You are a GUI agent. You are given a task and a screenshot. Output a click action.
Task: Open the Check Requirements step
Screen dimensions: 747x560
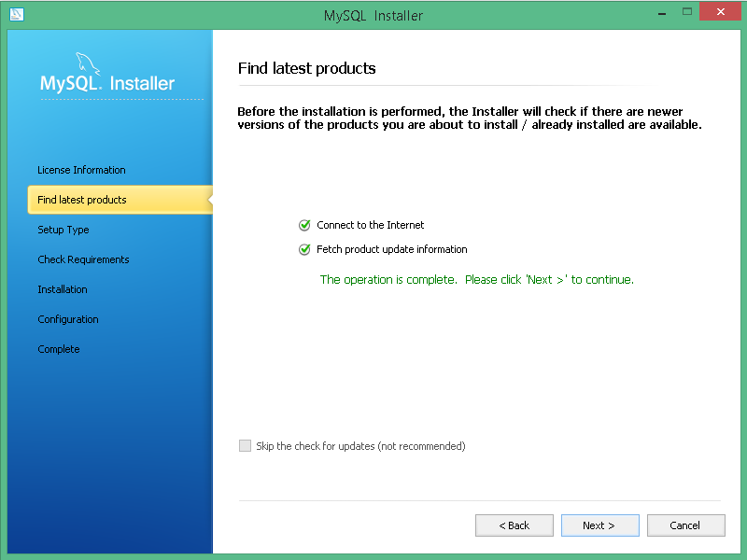click(x=83, y=259)
